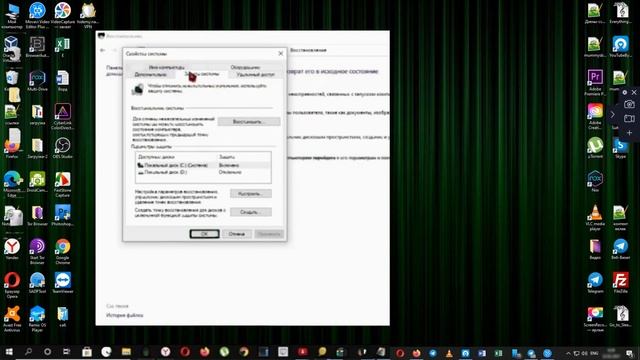Open the Photoshop desktop shortcut

(x=62, y=216)
